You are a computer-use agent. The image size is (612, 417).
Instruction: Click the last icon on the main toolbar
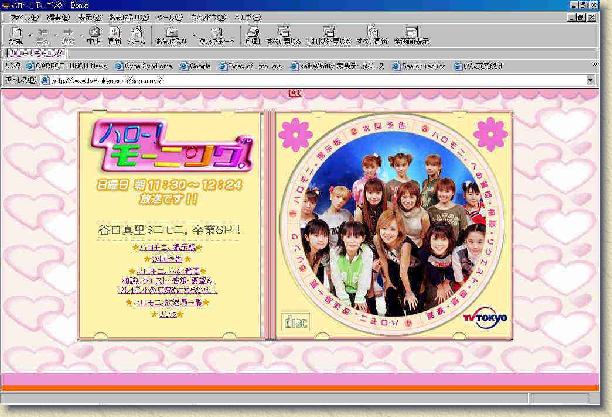[411, 34]
